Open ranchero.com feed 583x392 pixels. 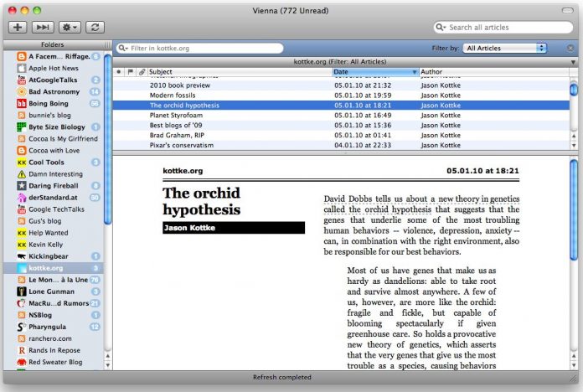point(54,339)
